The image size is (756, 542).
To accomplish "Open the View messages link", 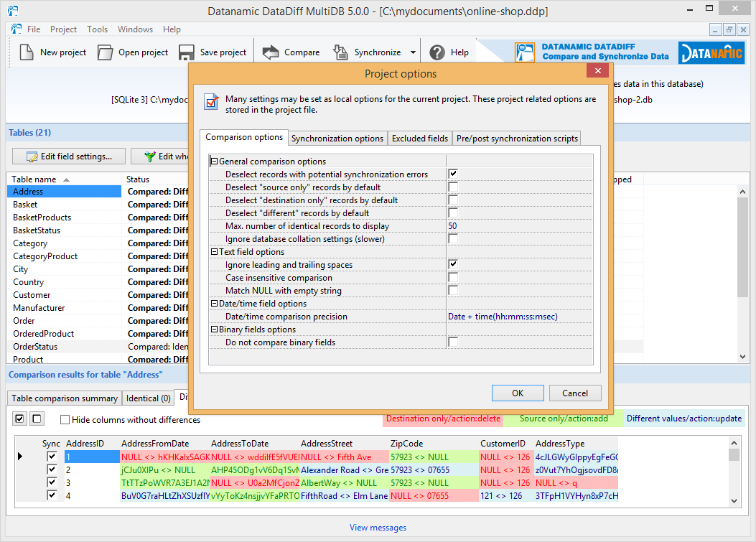I will (x=378, y=528).
